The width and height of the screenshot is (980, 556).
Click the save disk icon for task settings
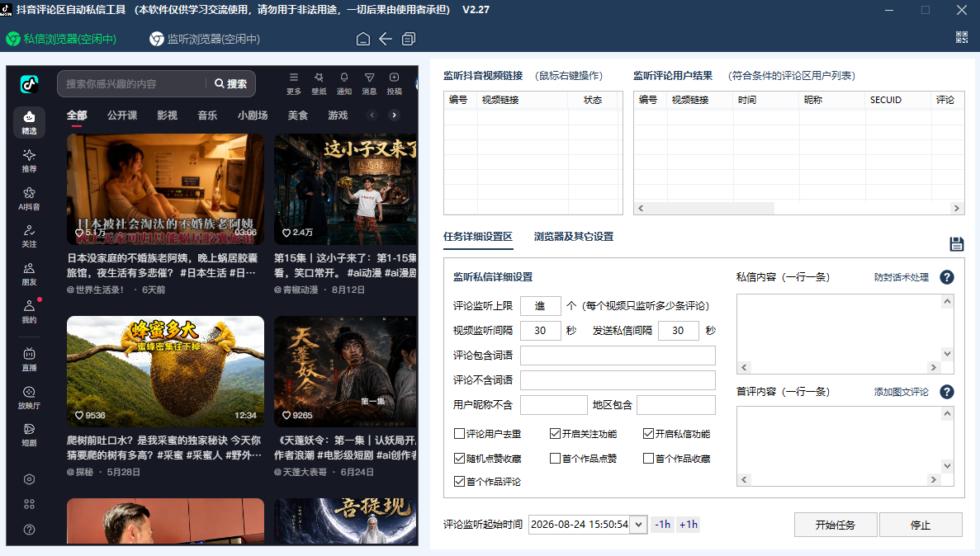956,243
